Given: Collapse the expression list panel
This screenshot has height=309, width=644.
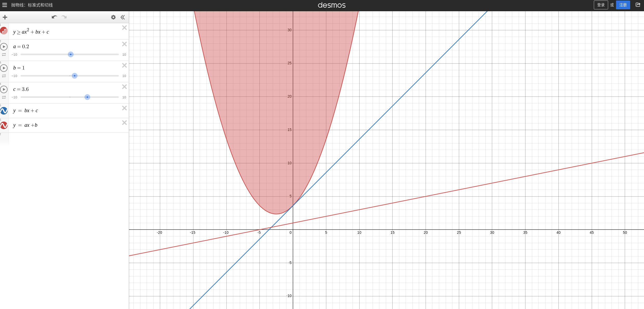Looking at the screenshot, I should click(x=123, y=17).
